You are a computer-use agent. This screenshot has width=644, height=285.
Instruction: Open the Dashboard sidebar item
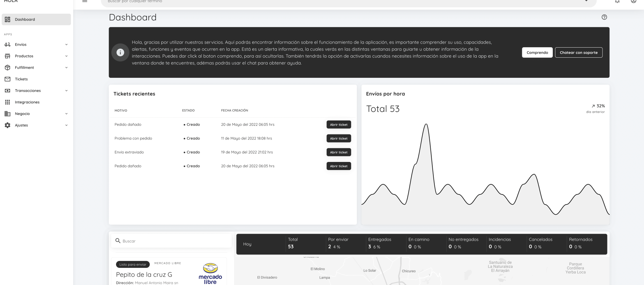pos(36,19)
